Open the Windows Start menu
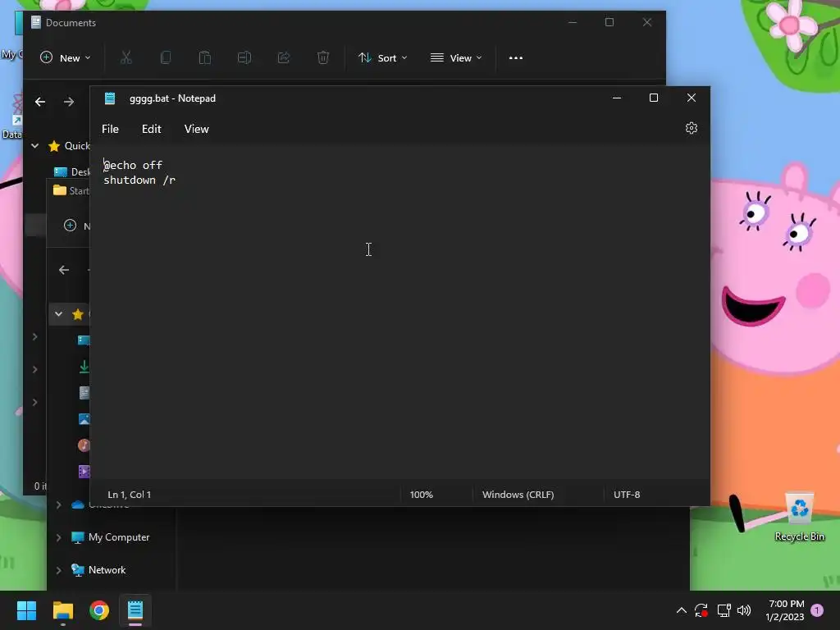Image resolution: width=840 pixels, height=630 pixels. [x=27, y=610]
